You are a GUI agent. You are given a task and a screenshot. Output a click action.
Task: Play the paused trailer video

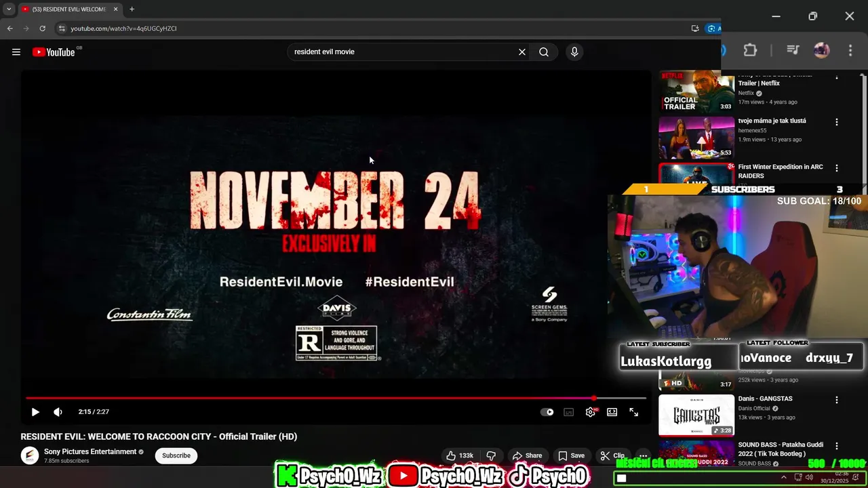(x=35, y=412)
